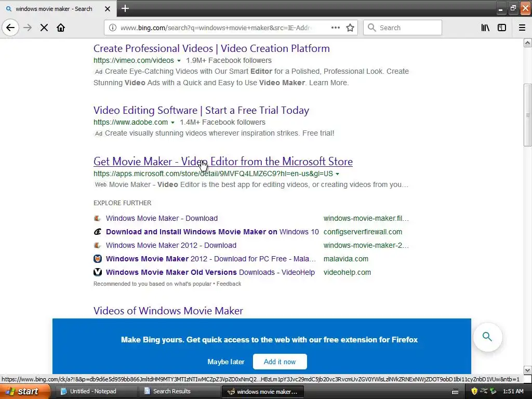Image resolution: width=532 pixels, height=399 pixels.
Task: Click the scroll down arrow
Action: pyautogui.click(x=527, y=370)
